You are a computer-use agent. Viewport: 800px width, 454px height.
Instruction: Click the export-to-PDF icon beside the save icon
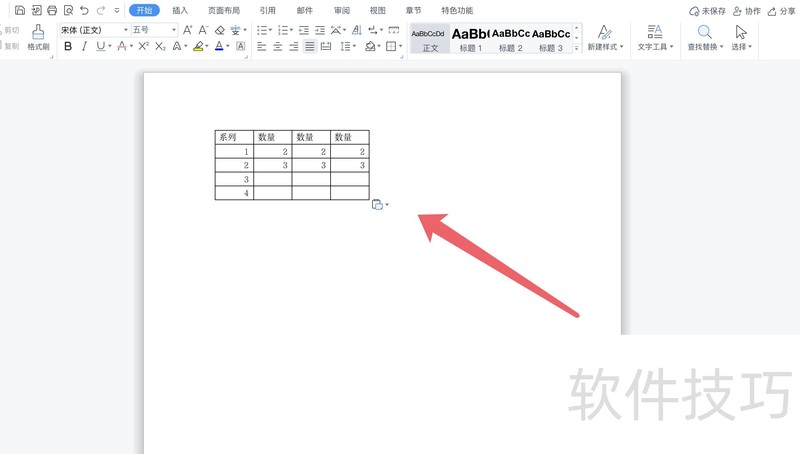(36, 10)
